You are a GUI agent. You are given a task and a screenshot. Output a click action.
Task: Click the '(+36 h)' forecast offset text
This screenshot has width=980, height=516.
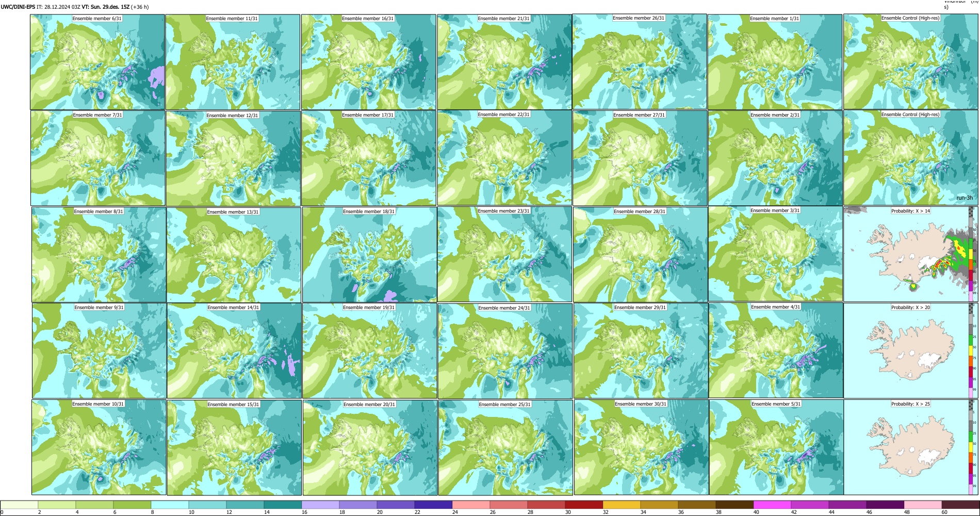pos(140,7)
